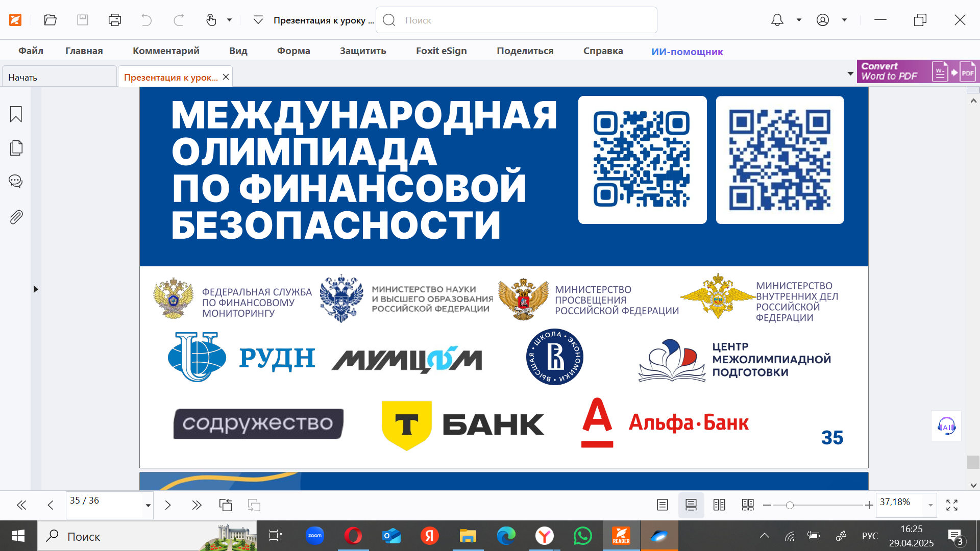This screenshot has height=551, width=980.
Task: Open the AI assistant floating button
Action: [x=946, y=425]
